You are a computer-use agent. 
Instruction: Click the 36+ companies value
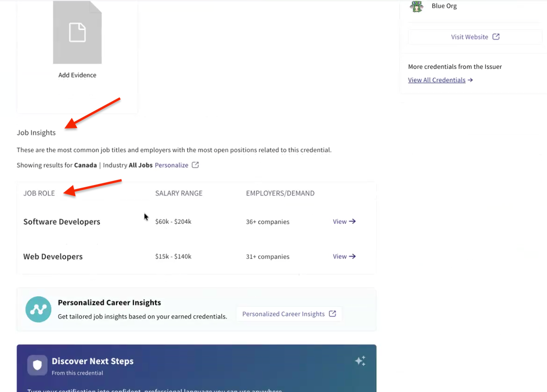268,222
